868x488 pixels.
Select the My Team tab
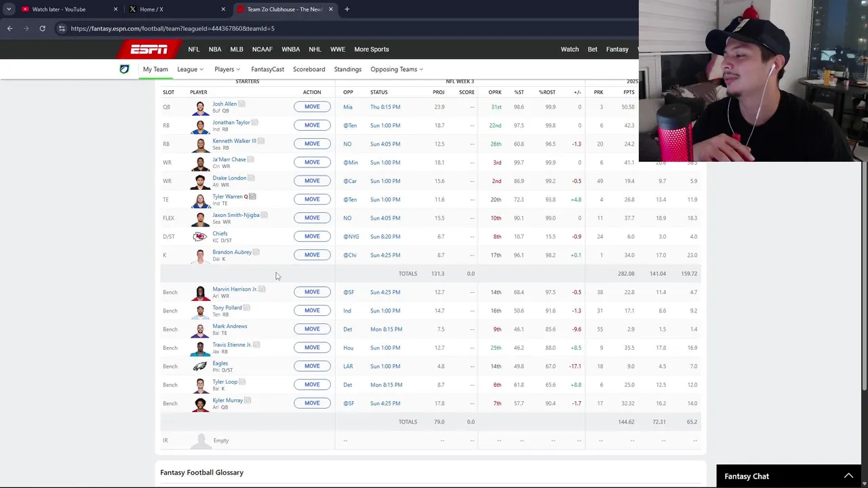[155, 69]
